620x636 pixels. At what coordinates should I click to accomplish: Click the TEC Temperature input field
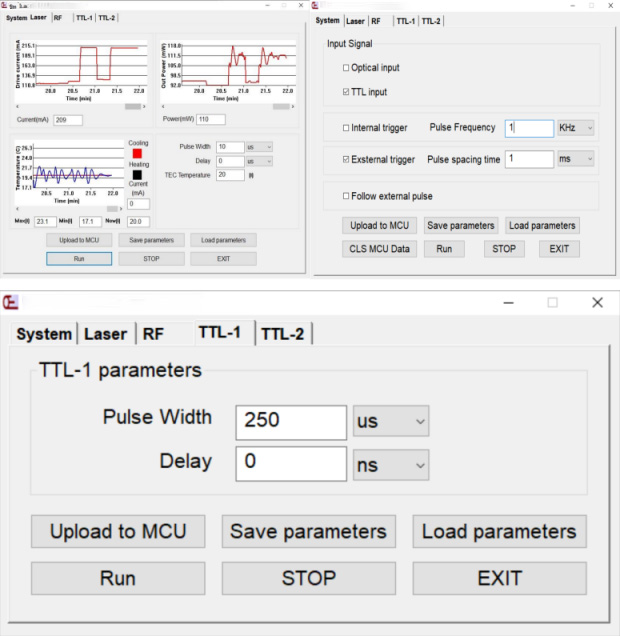pyautogui.click(x=229, y=175)
